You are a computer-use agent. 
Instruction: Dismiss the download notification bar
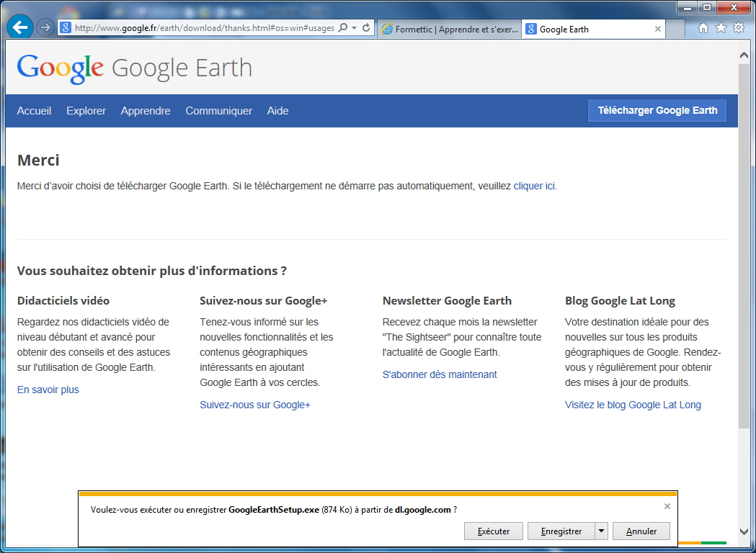point(667,505)
